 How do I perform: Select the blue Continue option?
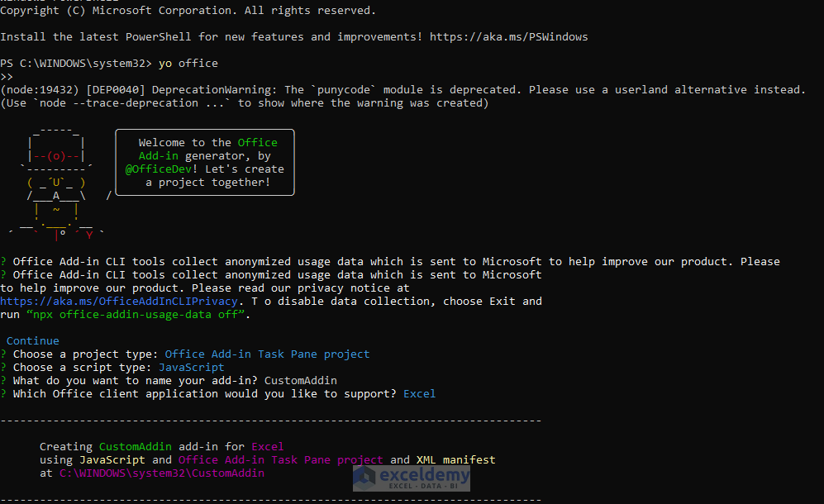pos(33,340)
